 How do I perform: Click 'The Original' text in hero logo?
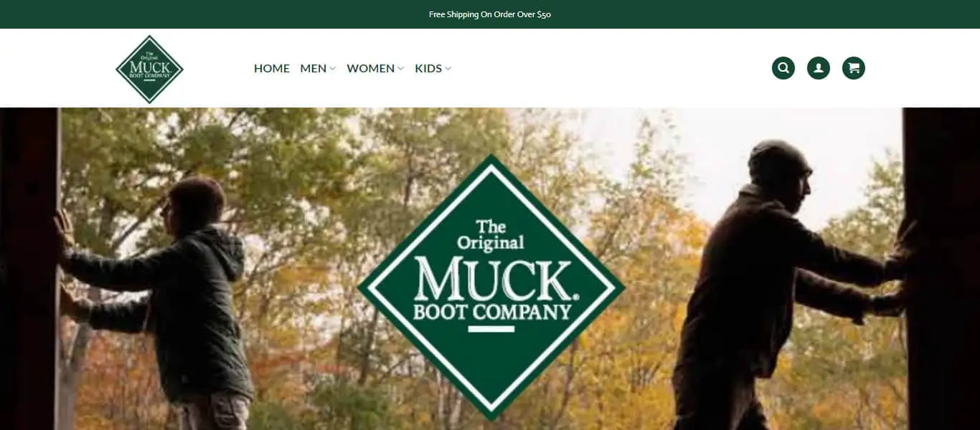491,234
